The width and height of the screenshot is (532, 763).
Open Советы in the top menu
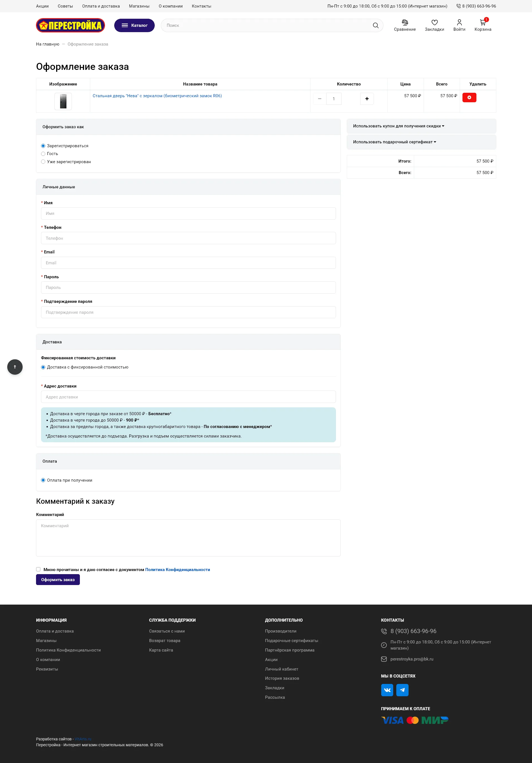[x=65, y=6]
